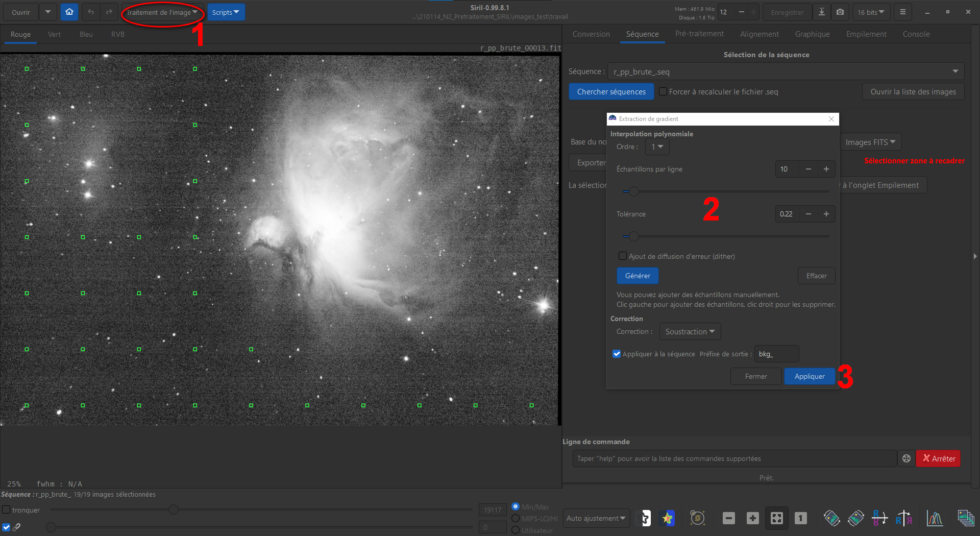Open the Ordre dropdown

pos(657,147)
